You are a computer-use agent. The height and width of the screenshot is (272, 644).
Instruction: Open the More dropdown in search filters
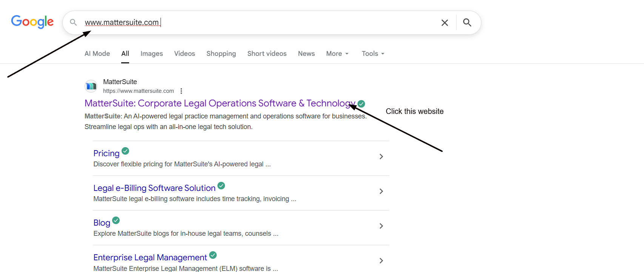pyautogui.click(x=337, y=54)
